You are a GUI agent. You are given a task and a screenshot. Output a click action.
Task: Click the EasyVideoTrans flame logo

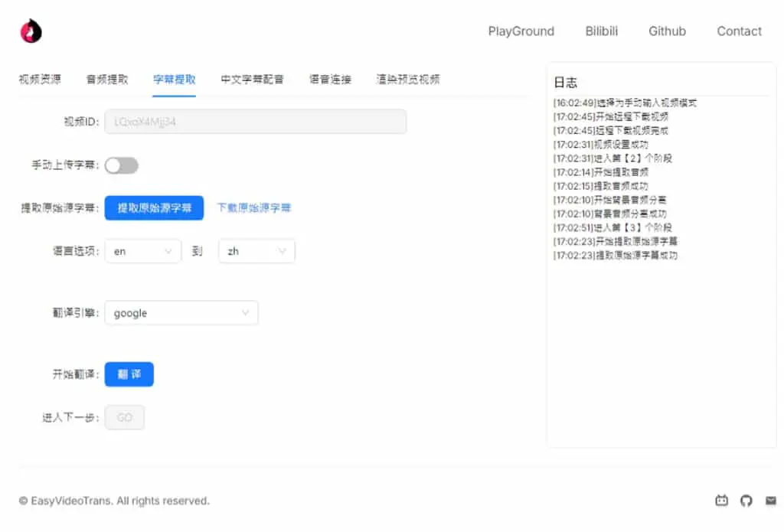(31, 31)
